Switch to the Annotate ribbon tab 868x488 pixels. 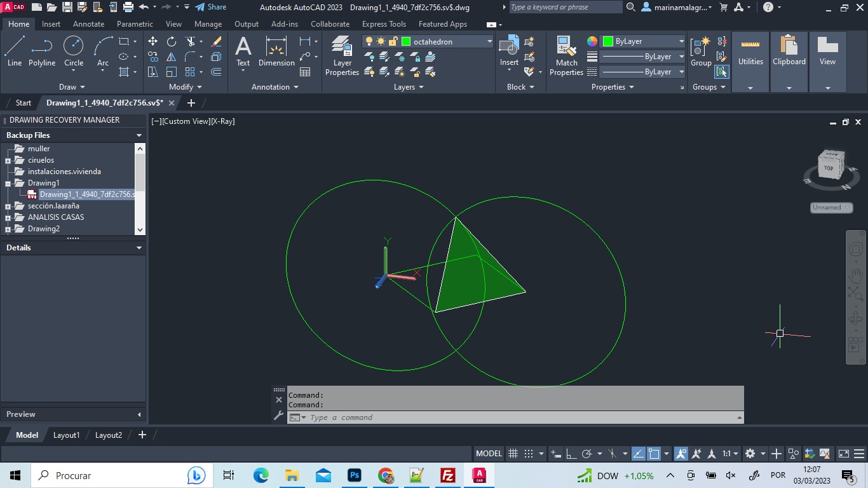pos(88,24)
